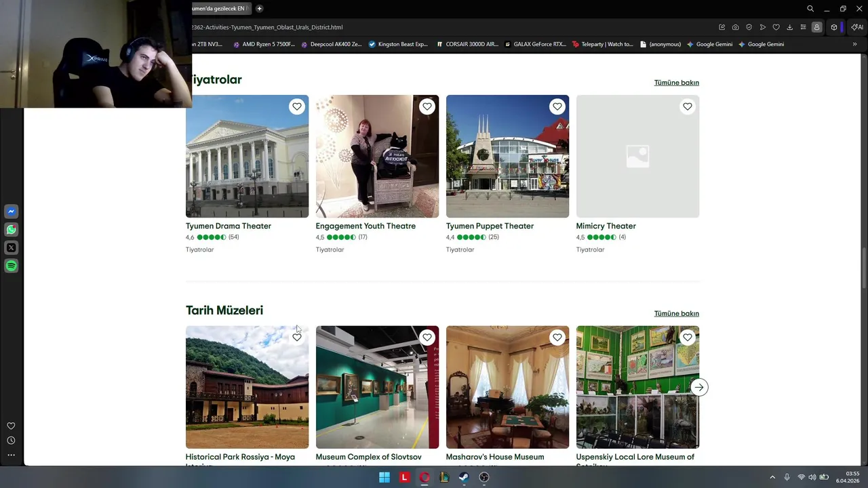Screen dimensions: 868x488
Task: Favorite Mimicry Theater with heart
Action: [688, 106]
